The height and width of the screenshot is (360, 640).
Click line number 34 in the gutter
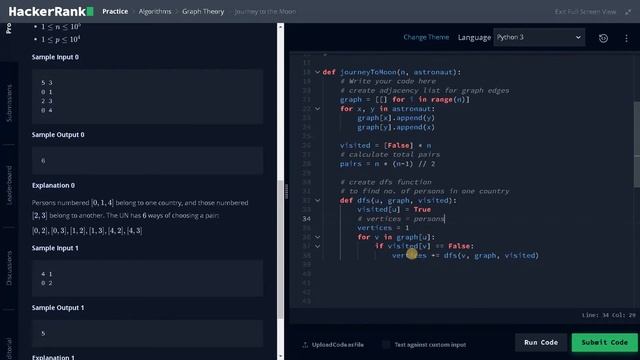[x=307, y=219]
